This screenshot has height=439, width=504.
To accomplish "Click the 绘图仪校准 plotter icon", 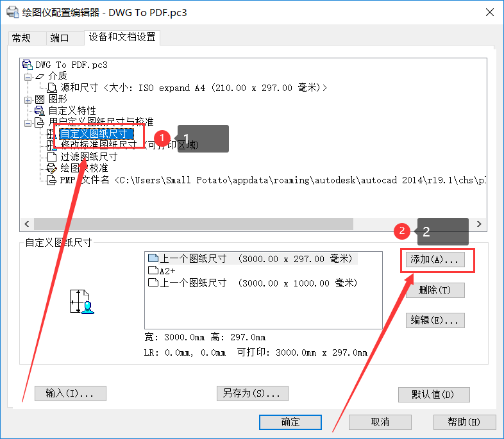I will [52, 169].
